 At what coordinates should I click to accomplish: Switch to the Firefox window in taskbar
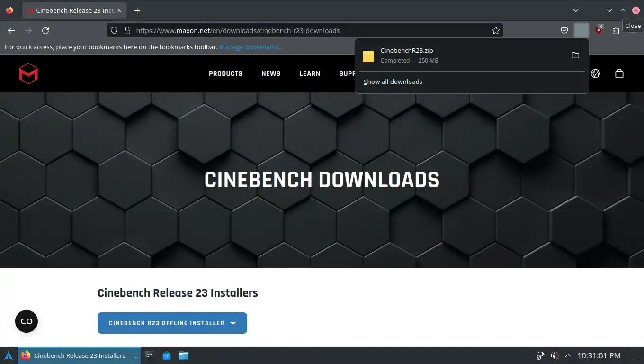coord(80,355)
